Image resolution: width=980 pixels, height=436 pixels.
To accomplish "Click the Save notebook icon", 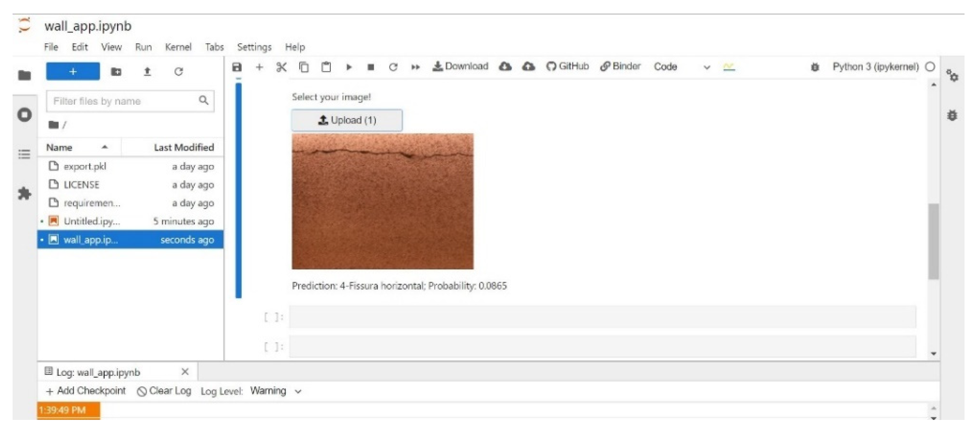I will (x=237, y=67).
